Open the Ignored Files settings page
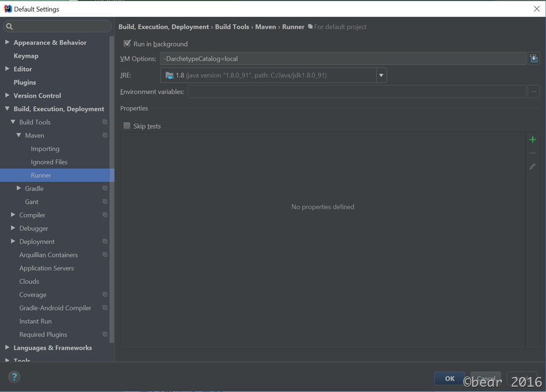The image size is (546, 392). point(49,162)
